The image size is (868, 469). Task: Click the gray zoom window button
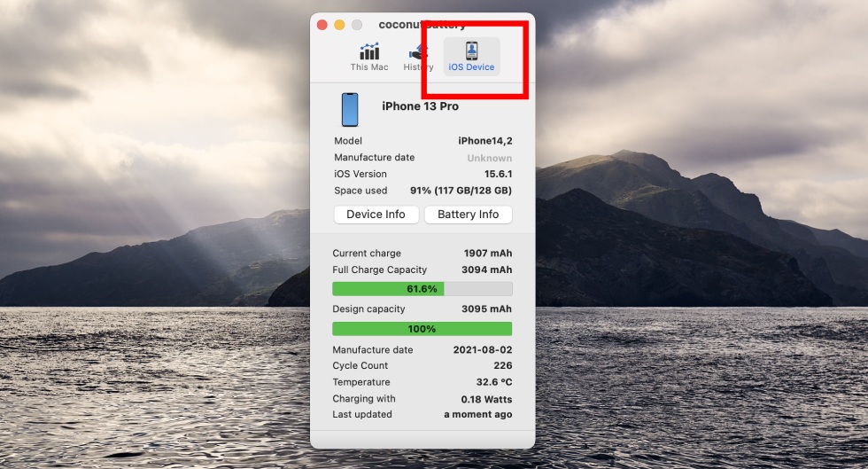click(x=357, y=25)
